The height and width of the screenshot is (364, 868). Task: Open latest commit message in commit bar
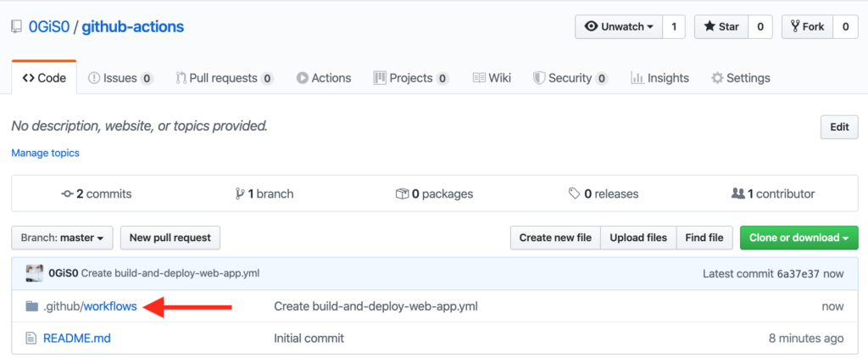tap(170, 273)
